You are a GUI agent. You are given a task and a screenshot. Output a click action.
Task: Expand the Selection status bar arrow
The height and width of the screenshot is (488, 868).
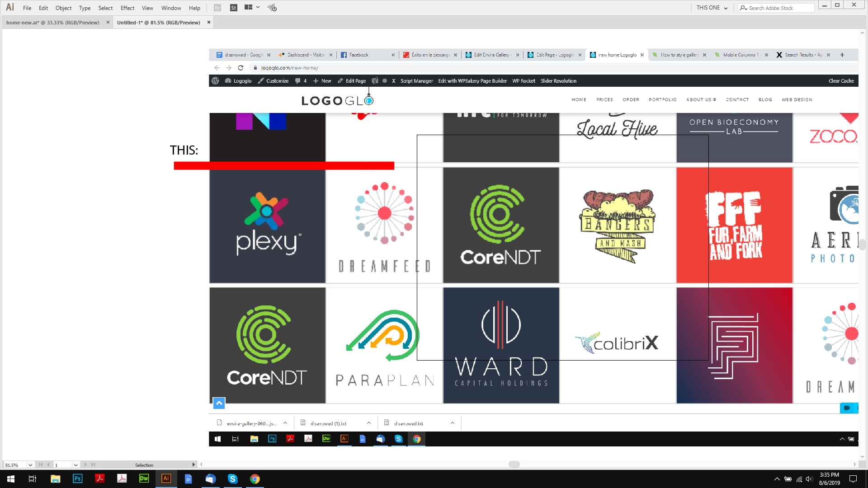pos(193,465)
